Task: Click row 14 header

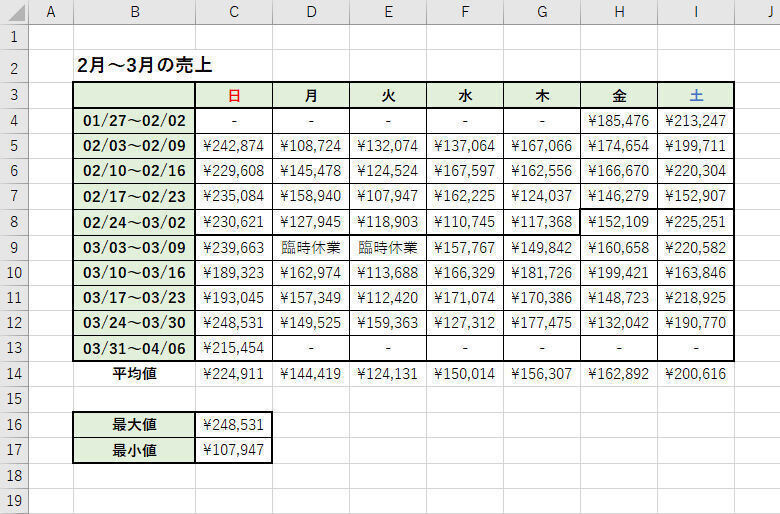Action: pyautogui.click(x=14, y=373)
